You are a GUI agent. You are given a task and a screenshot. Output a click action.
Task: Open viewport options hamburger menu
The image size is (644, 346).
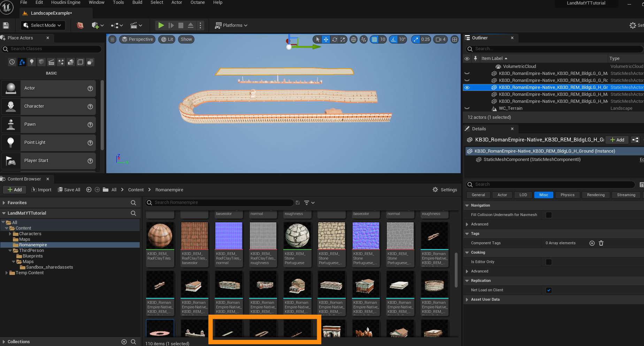(x=112, y=39)
